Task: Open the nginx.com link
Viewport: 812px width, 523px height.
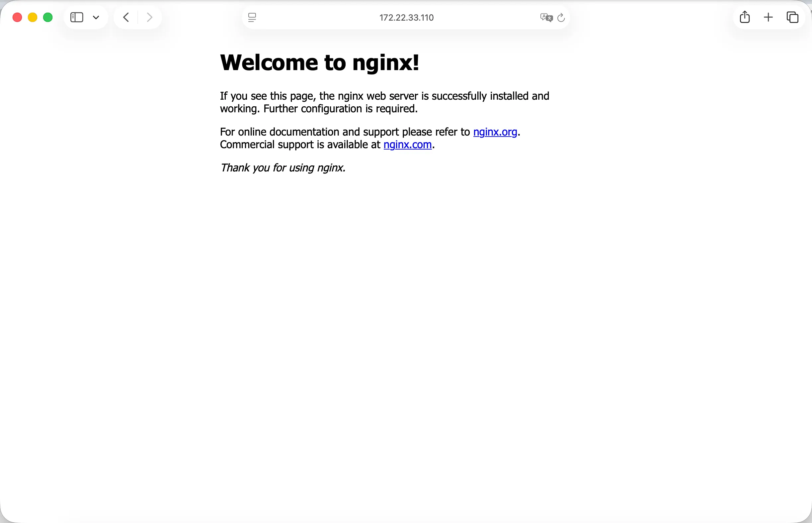Action: 407,145
